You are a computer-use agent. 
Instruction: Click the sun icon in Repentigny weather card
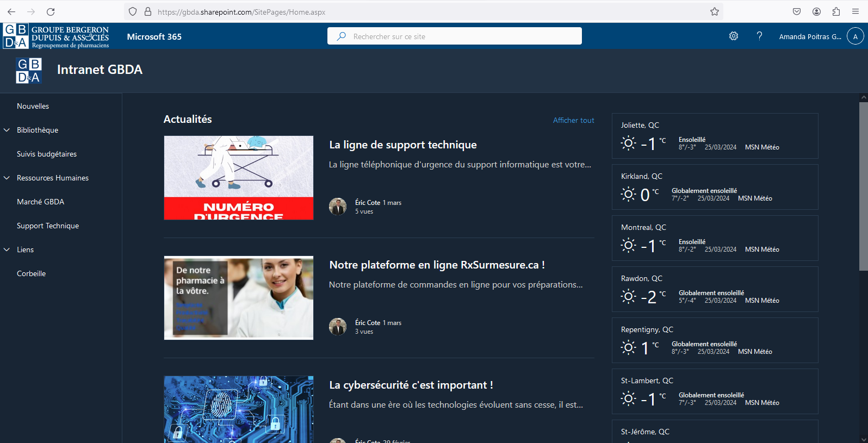(628, 347)
